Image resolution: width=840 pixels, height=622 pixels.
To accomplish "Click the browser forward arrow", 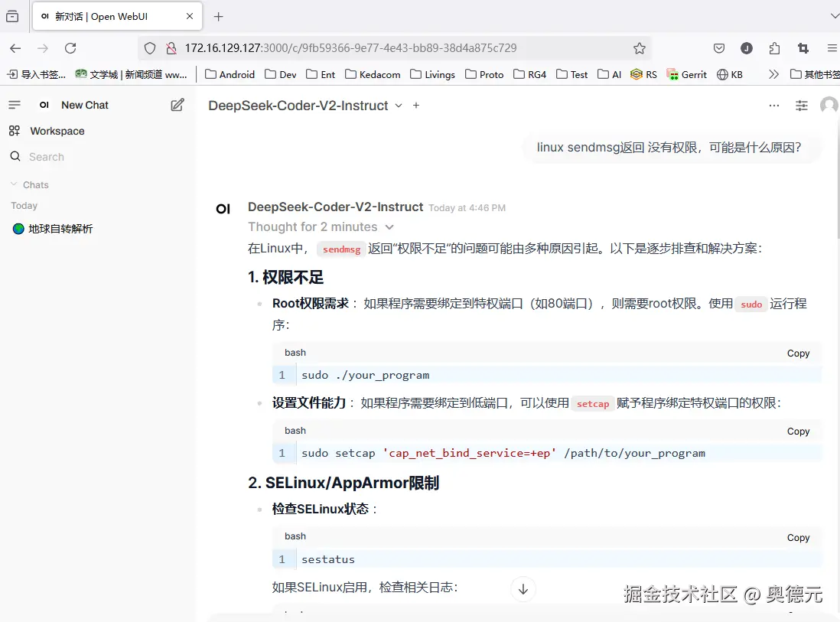I will (x=43, y=48).
